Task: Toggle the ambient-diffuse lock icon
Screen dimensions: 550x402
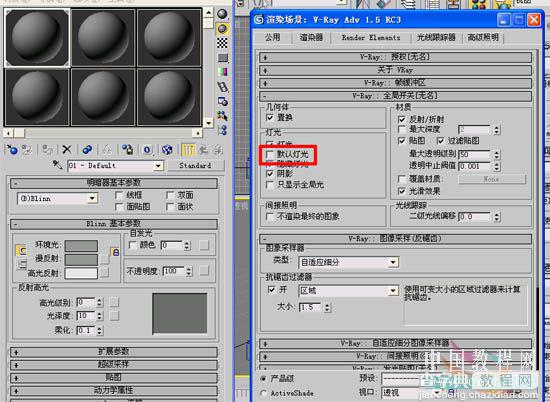Action: point(115,252)
